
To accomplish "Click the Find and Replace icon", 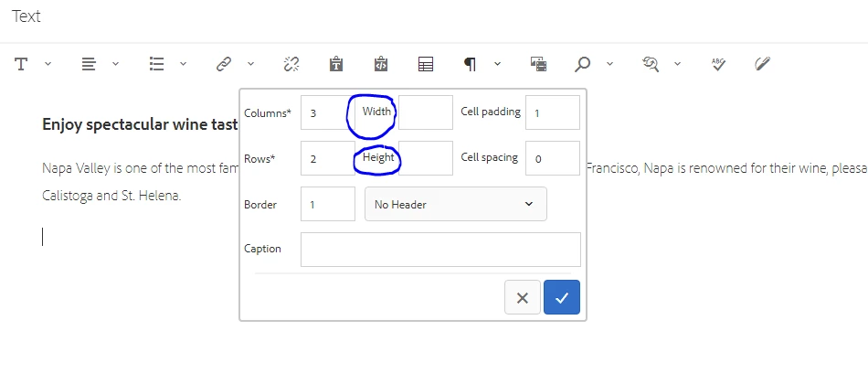I will (651, 64).
